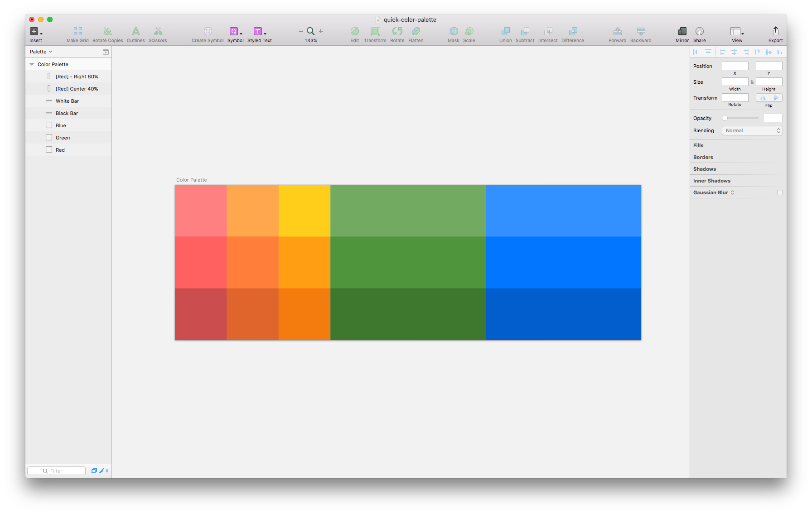The image size is (812, 514).
Task: Collapse the Color Palette artboard group
Action: (32, 64)
